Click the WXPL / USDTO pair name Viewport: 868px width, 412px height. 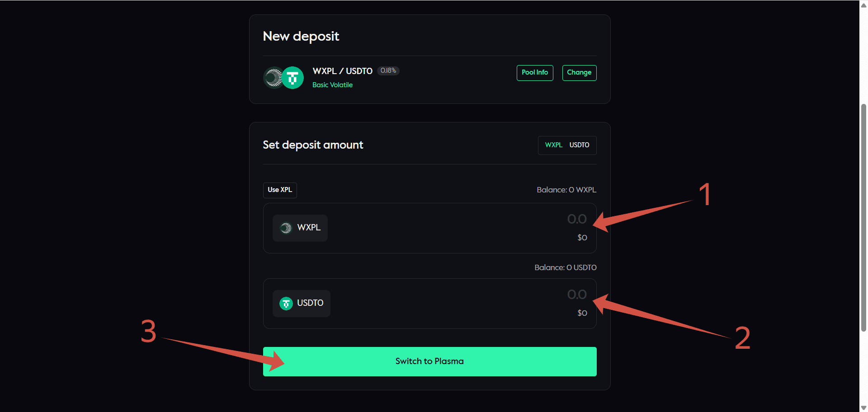pyautogui.click(x=342, y=71)
